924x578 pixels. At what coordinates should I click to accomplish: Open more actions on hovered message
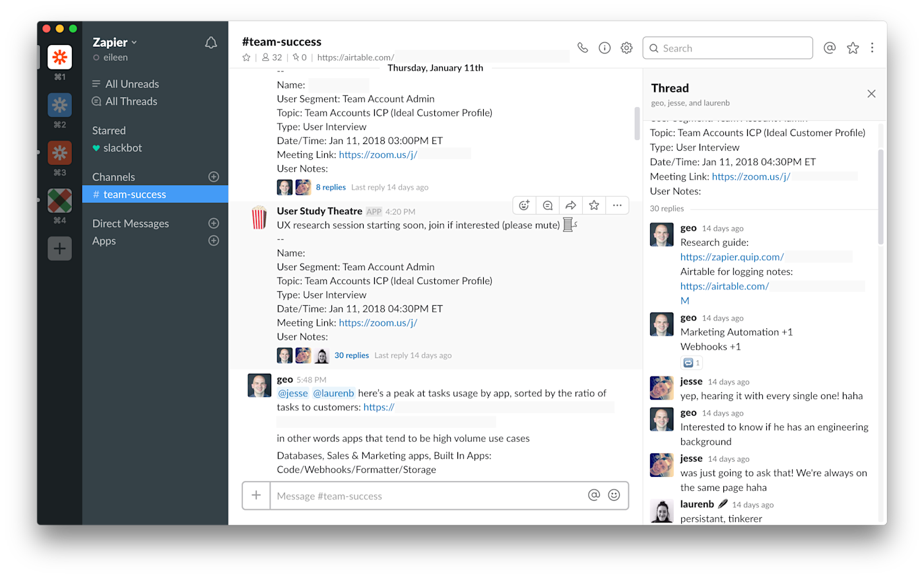point(617,205)
